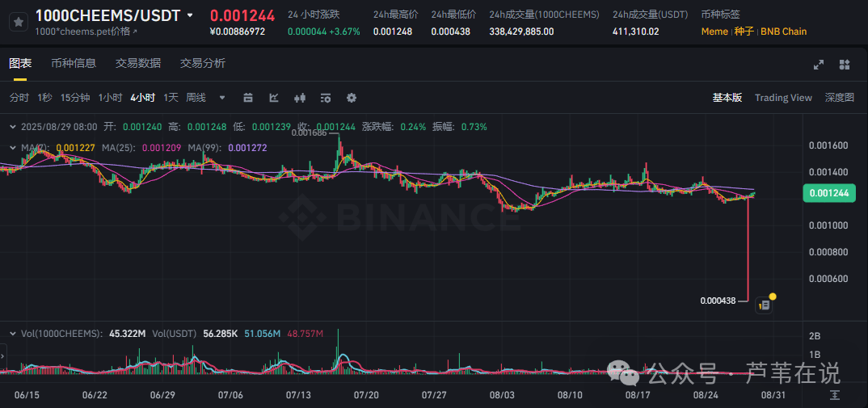The image size is (868, 408).
Task: Click the multi-chart grid layout icon
Action: 845,65
